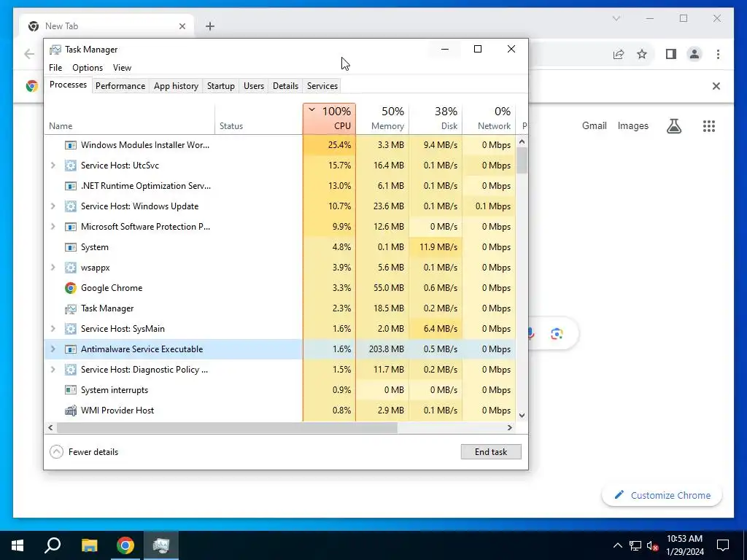Expand Microsoft Software Protection Platform row

[x=53, y=227]
